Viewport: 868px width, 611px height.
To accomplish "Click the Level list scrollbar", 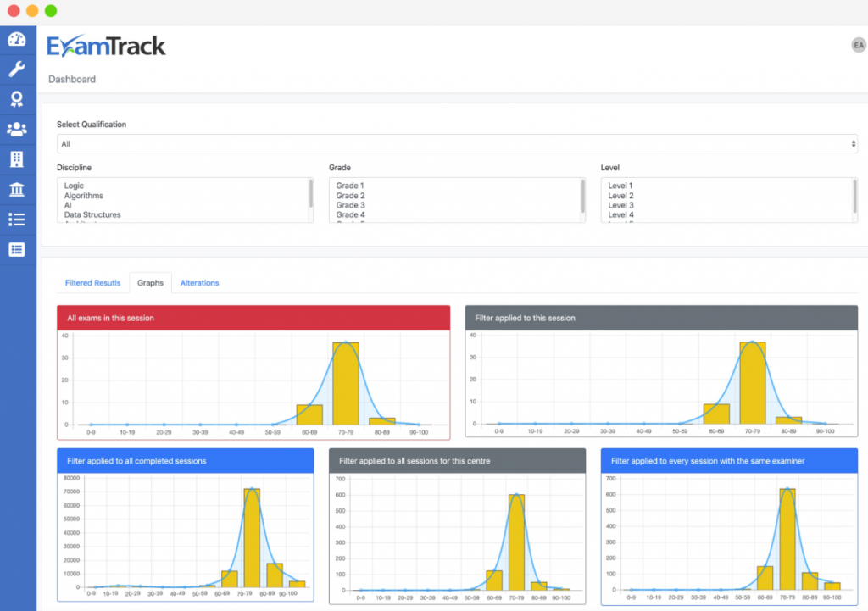I will click(x=854, y=196).
